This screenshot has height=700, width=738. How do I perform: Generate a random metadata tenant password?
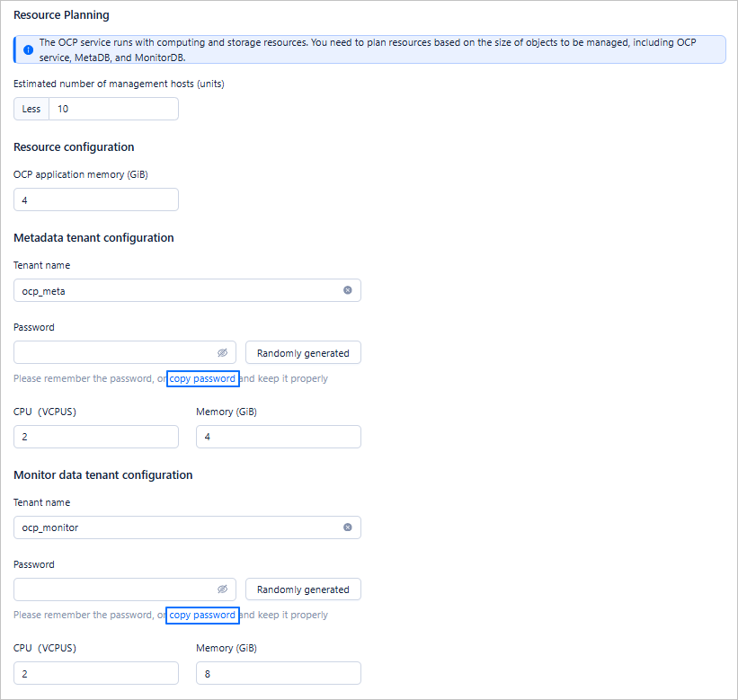point(303,353)
